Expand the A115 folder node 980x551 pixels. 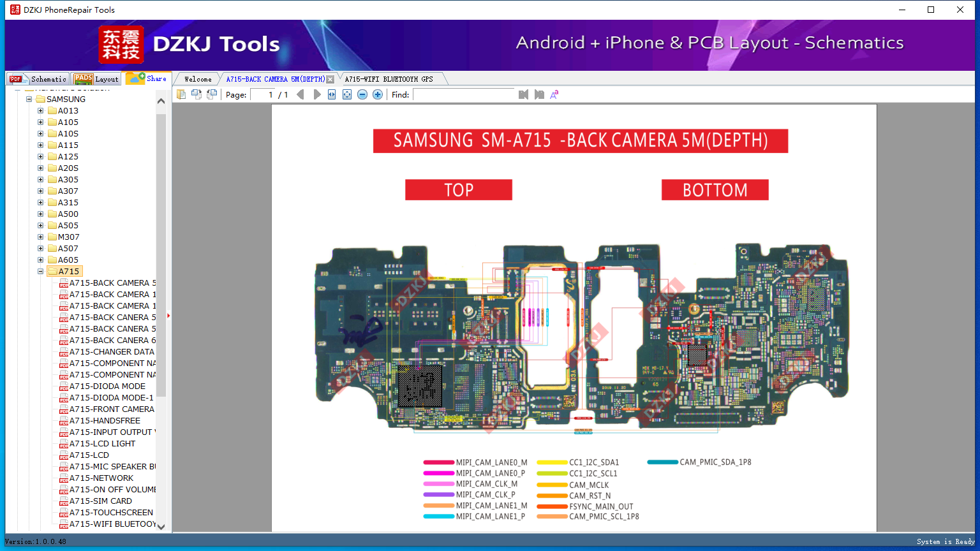click(41, 145)
